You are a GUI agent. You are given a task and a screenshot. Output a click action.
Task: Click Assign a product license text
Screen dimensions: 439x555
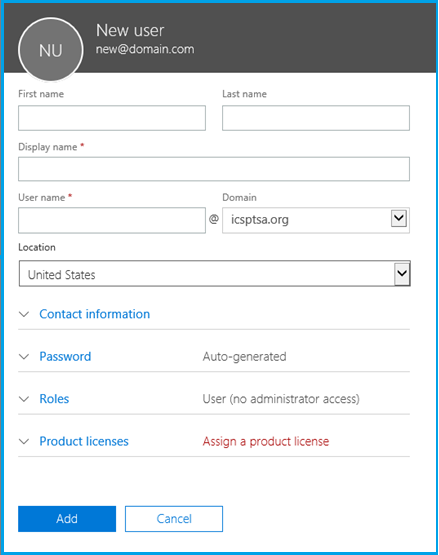[x=266, y=441]
